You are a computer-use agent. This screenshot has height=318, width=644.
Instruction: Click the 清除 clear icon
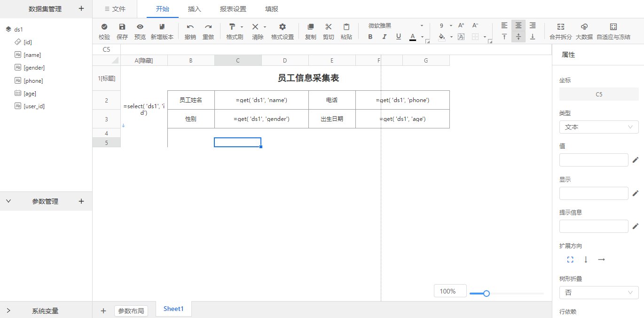tap(255, 27)
